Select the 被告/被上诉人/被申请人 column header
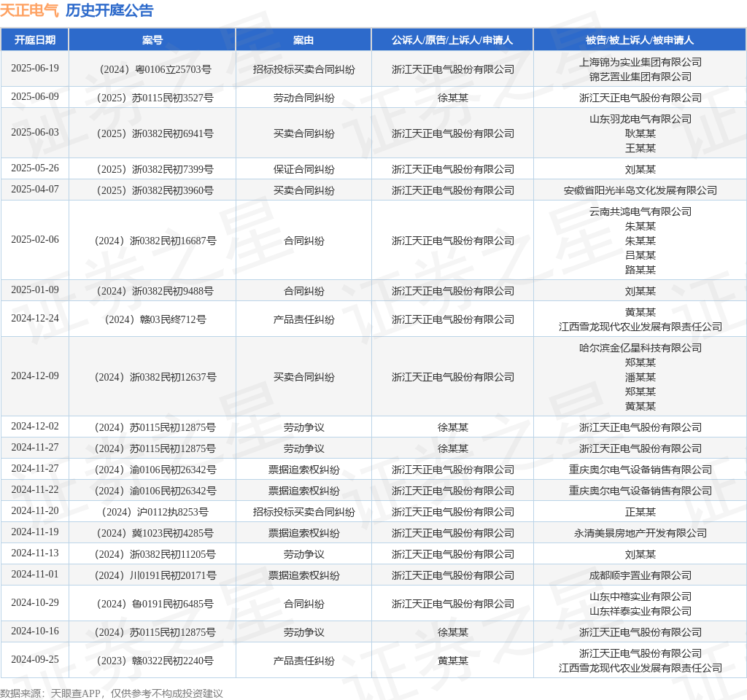The height and width of the screenshot is (700, 747). pos(640,40)
